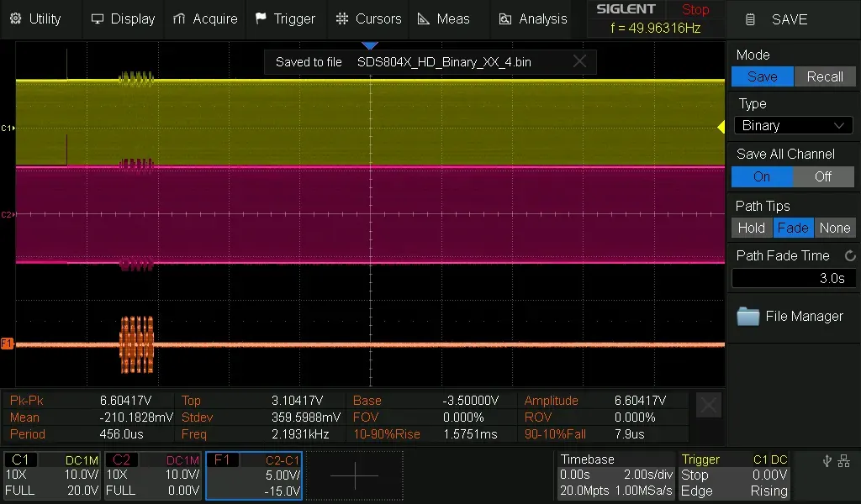Click the trigger level arrow on right edge
This screenshot has height=504, width=861.
[x=720, y=127]
